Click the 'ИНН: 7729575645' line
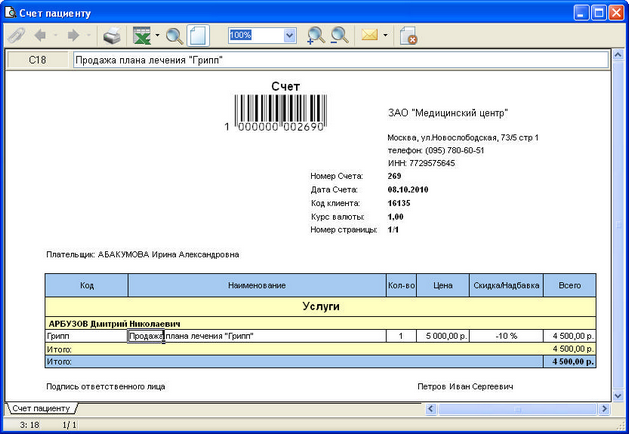Image resolution: width=629 pixels, height=434 pixels. (x=421, y=163)
